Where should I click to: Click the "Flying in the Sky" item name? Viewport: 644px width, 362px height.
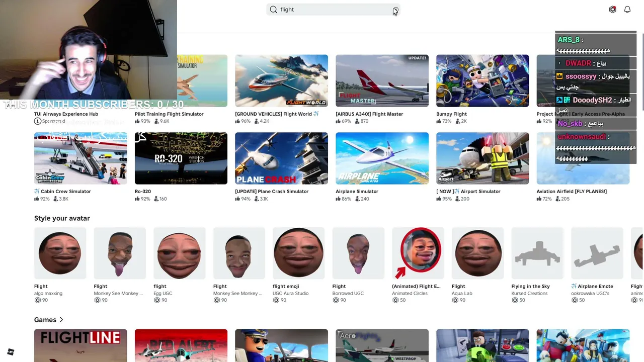coord(530,287)
